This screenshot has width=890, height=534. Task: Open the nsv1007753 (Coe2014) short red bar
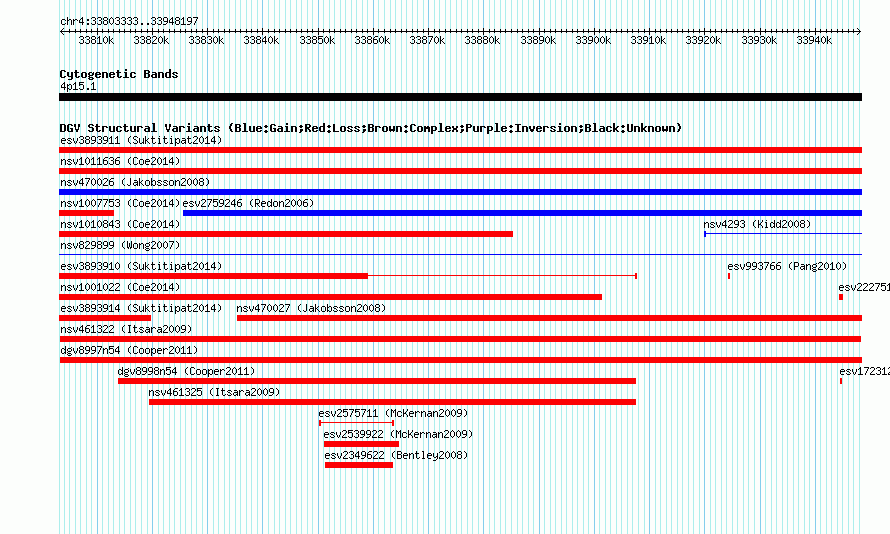coord(86,213)
